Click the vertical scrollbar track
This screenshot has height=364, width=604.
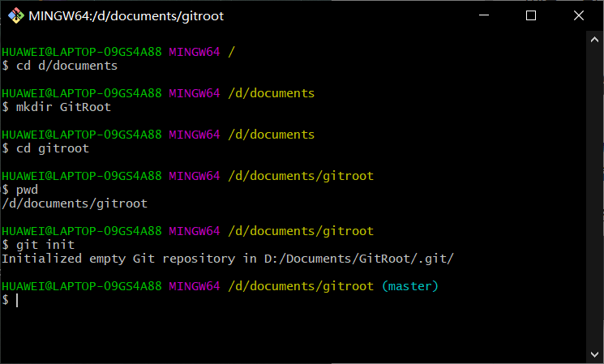point(594,197)
